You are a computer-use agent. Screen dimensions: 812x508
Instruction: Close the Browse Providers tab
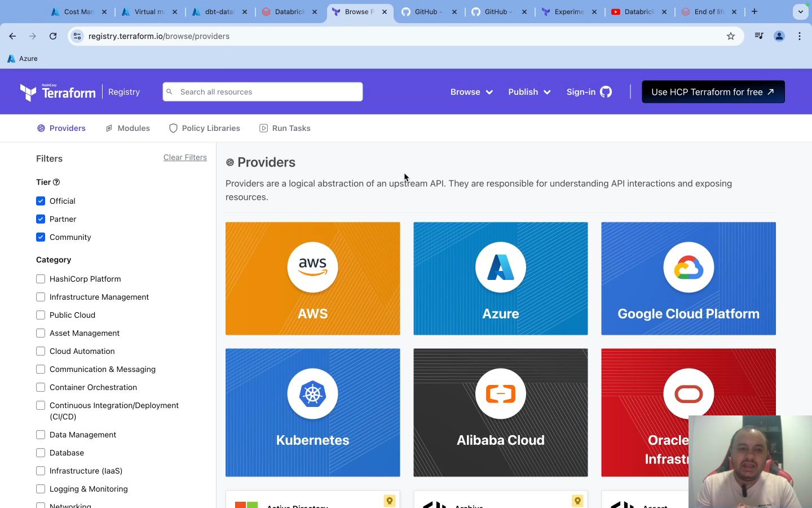(385, 12)
